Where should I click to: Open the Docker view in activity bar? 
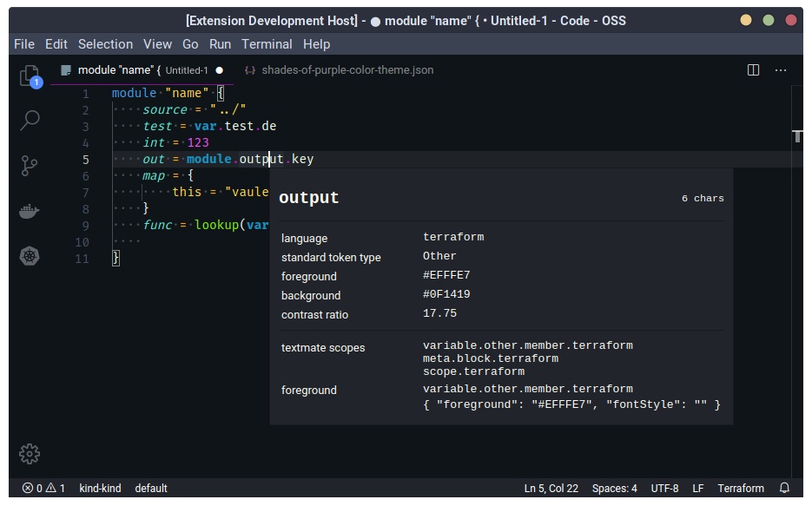tap(30, 211)
